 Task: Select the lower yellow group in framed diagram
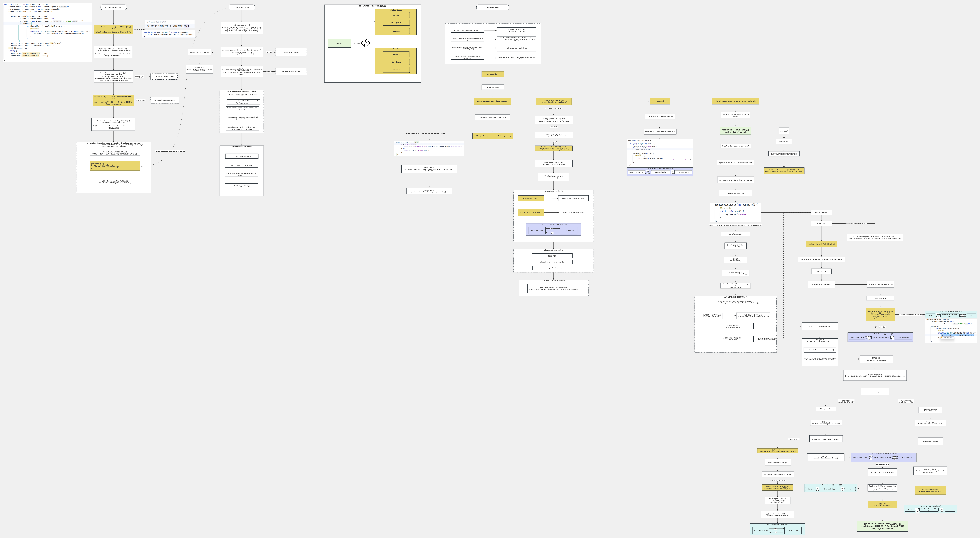point(396,61)
